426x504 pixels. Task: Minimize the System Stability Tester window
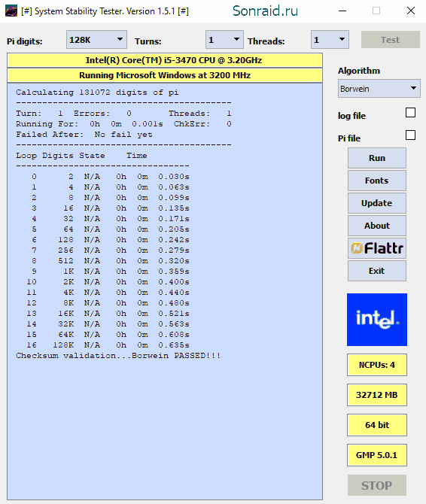342,11
